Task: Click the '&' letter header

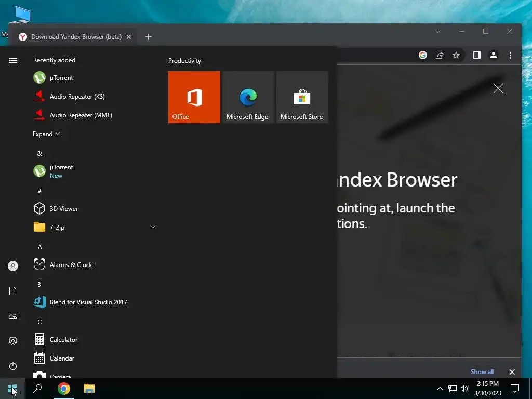Action: click(x=39, y=153)
